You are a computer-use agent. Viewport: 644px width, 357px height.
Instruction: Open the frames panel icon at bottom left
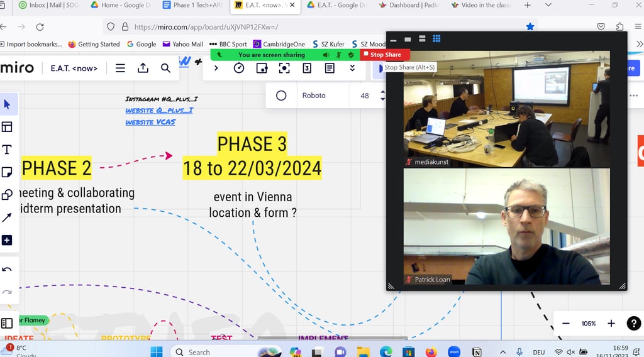(x=7, y=323)
